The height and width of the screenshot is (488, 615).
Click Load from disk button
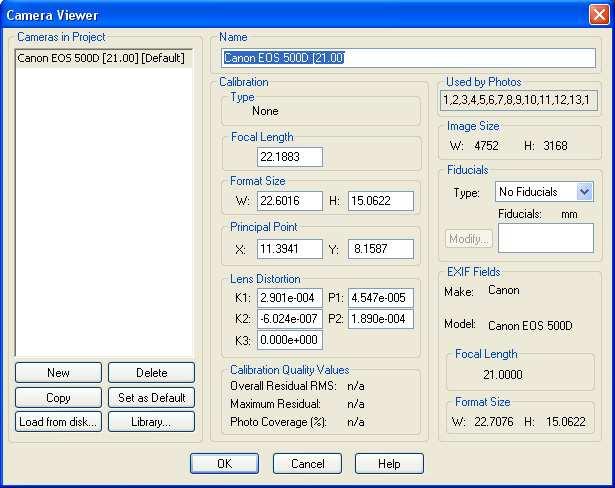58,422
